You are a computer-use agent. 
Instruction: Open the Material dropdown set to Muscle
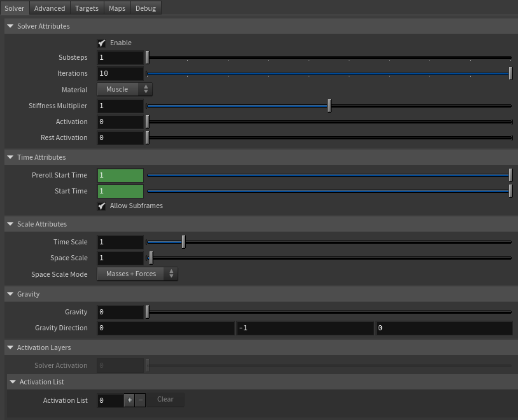[125, 89]
